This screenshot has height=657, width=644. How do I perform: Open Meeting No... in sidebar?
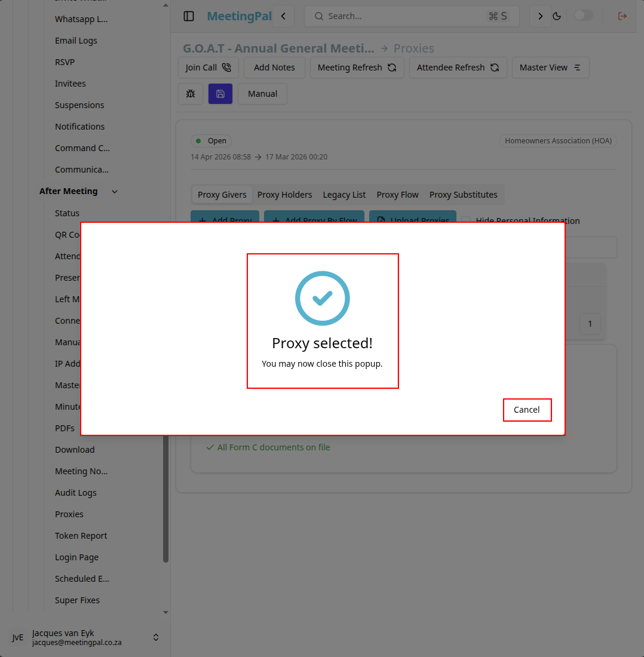point(81,471)
